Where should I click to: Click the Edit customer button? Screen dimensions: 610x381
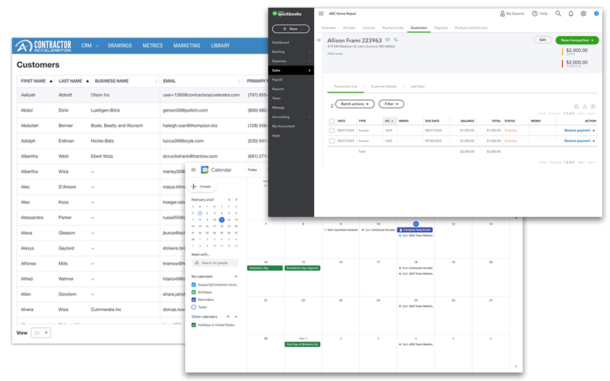[x=542, y=40]
